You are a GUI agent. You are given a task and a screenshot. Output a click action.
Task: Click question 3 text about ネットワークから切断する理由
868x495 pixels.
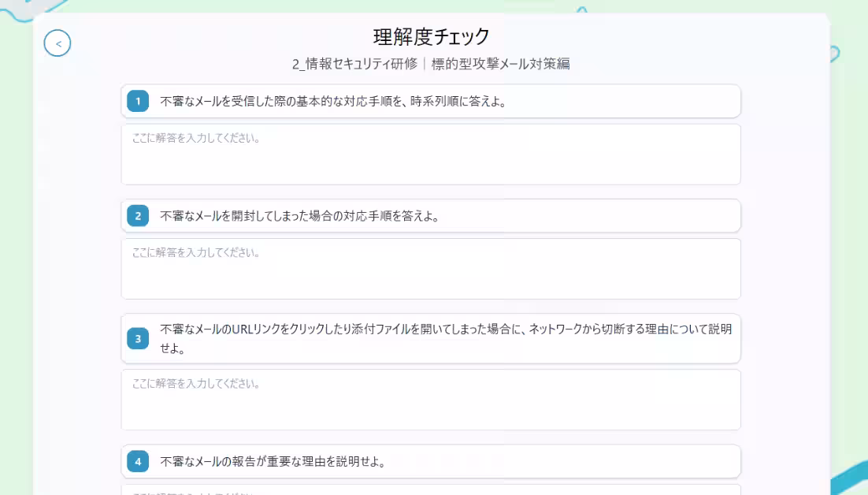point(446,339)
